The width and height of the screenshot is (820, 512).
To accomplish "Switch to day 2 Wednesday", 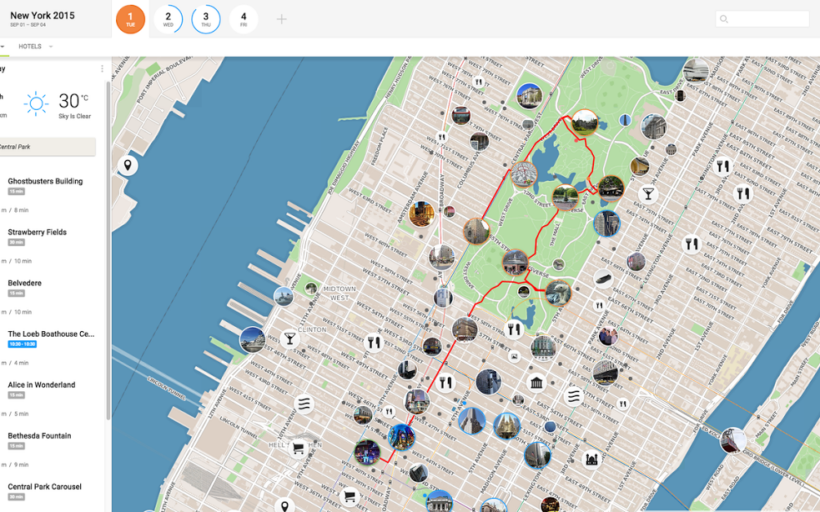I will (168, 19).
